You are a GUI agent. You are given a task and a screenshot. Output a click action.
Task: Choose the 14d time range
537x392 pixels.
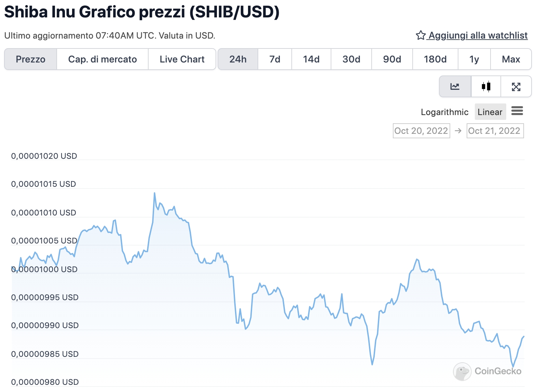click(311, 59)
